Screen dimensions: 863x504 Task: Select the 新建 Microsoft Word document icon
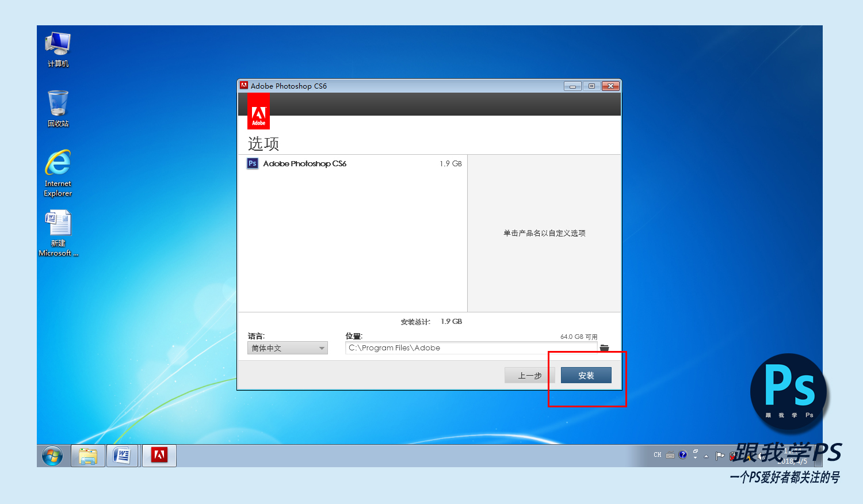coord(58,233)
